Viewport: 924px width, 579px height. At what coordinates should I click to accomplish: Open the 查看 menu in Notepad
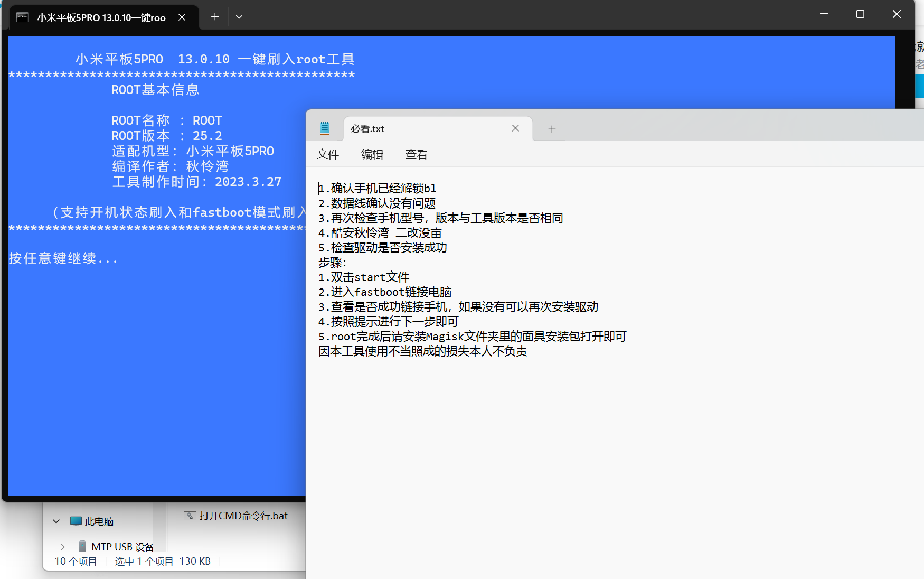pyautogui.click(x=417, y=154)
